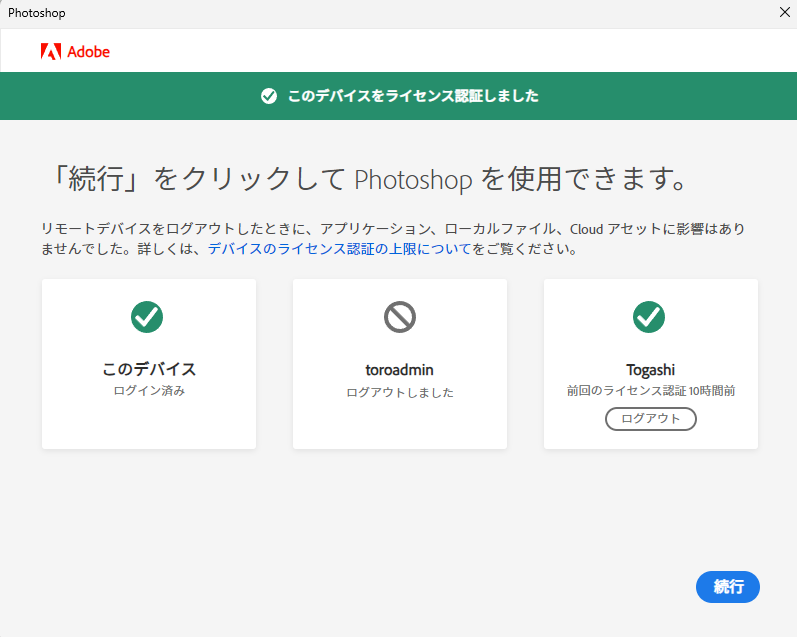Click the green checkmark on Togashi card

pyautogui.click(x=649, y=317)
